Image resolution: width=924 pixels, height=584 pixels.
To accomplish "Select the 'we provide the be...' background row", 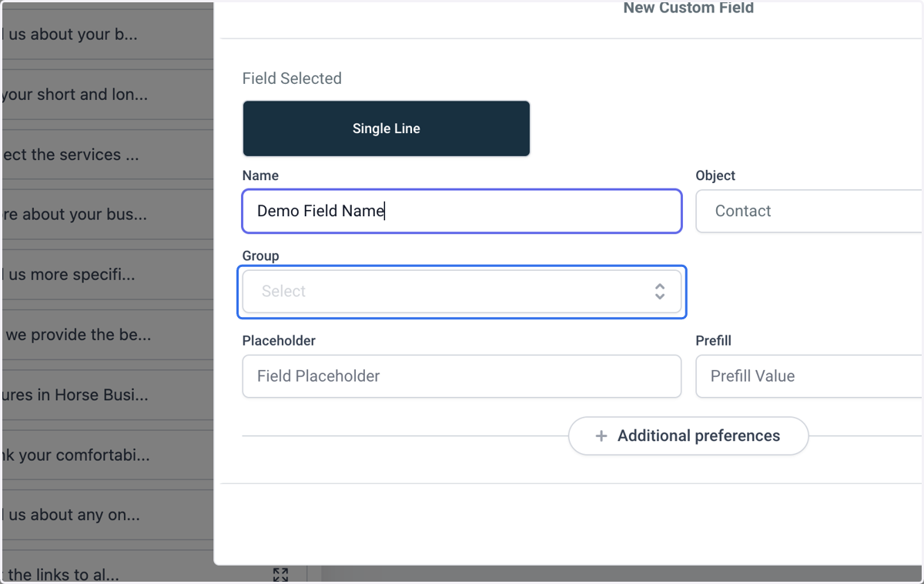I will click(107, 335).
